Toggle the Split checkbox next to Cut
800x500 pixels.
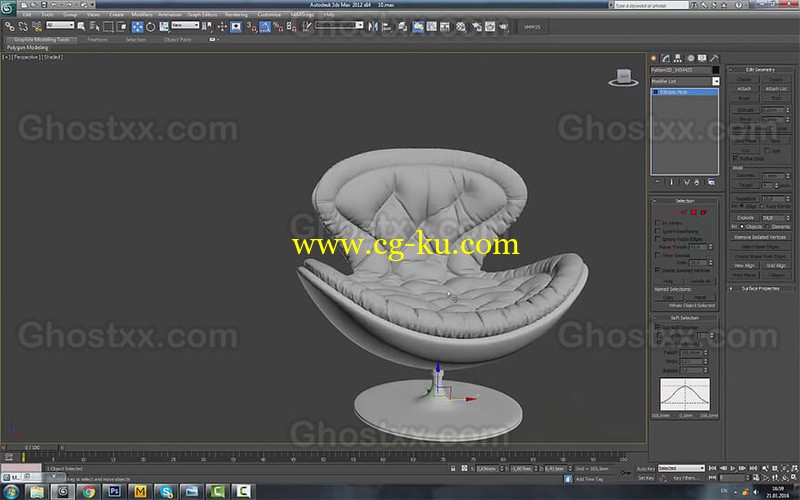coord(767,151)
